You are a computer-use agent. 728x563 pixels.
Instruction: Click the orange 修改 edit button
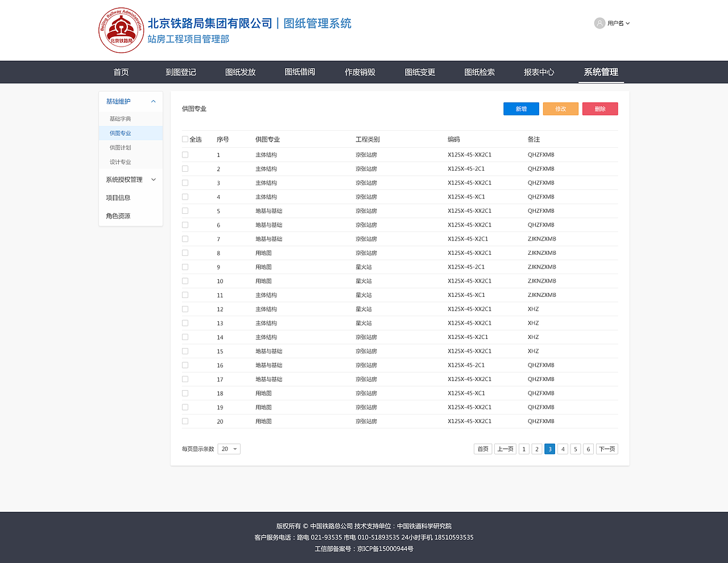click(x=560, y=108)
